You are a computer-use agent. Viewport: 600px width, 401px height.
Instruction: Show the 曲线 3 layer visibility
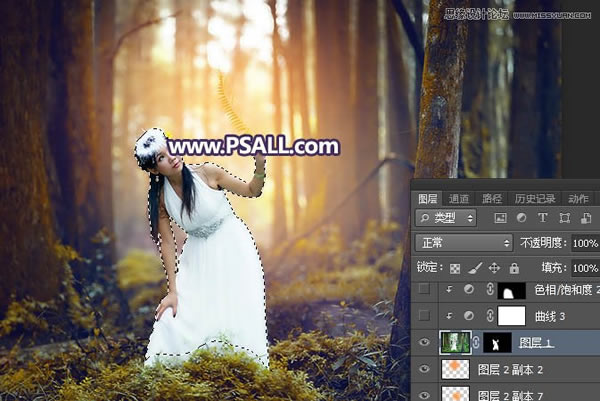coord(424,316)
